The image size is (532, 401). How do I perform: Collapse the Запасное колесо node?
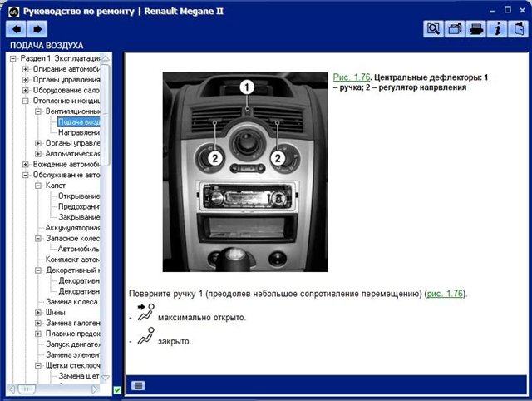point(38,239)
